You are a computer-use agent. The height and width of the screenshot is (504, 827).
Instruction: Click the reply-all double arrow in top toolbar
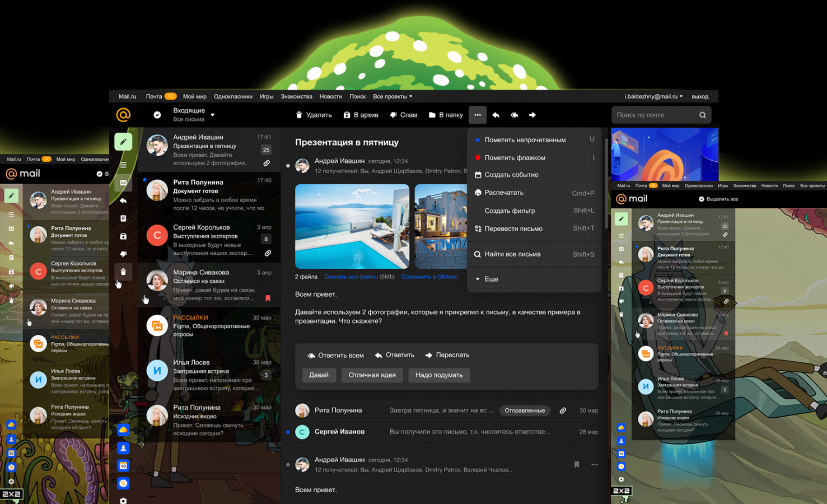pyautogui.click(x=514, y=115)
